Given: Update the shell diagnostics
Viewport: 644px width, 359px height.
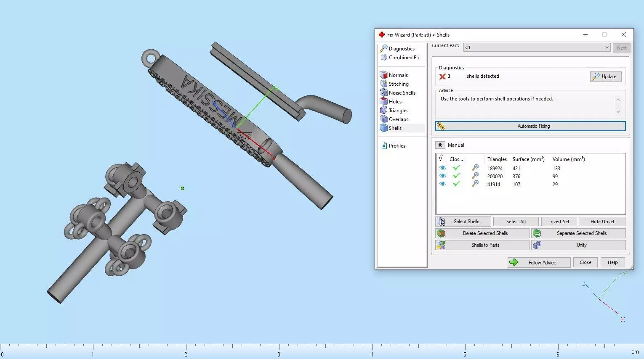Looking at the screenshot, I should click(606, 77).
